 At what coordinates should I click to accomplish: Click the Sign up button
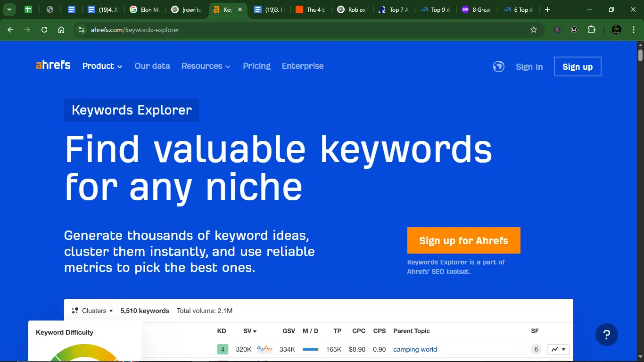click(x=578, y=66)
